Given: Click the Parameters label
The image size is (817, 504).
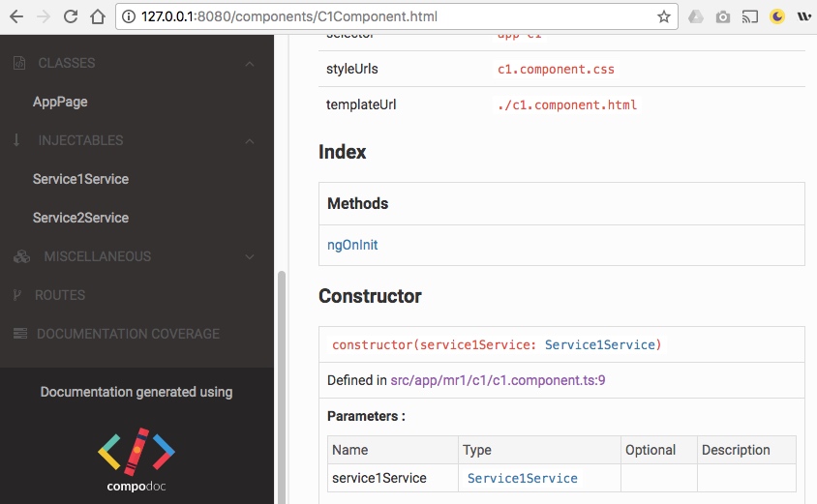Looking at the screenshot, I should pos(366,416).
